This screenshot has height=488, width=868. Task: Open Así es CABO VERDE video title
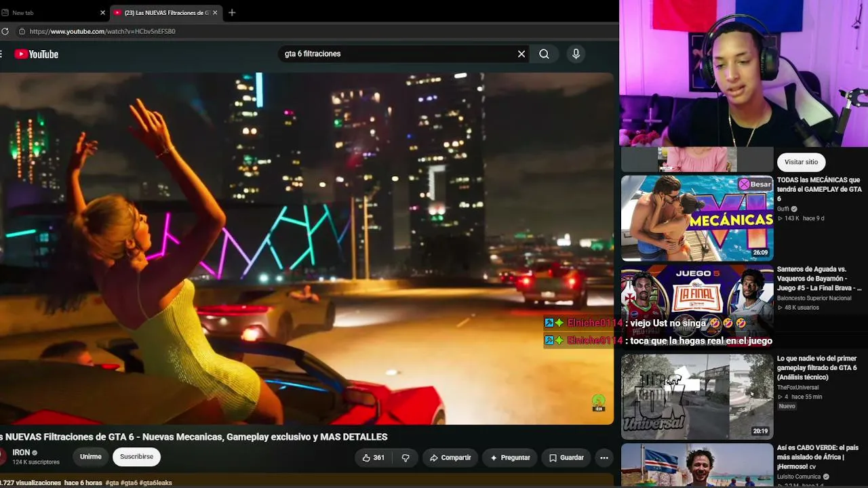[x=818, y=457]
